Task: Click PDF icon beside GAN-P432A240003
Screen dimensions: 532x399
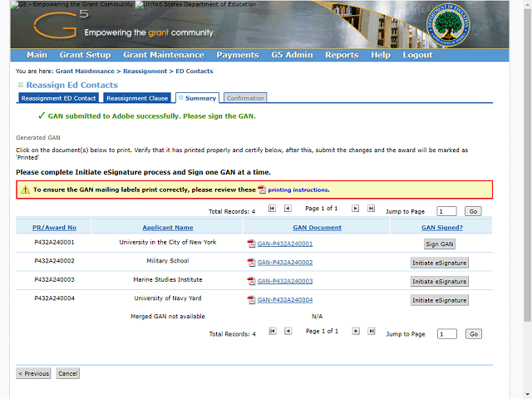Action: click(252, 281)
